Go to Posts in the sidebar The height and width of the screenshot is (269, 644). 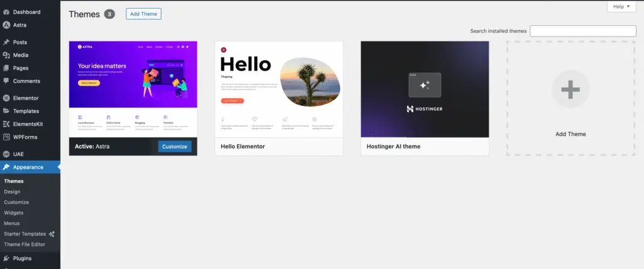coord(30,42)
